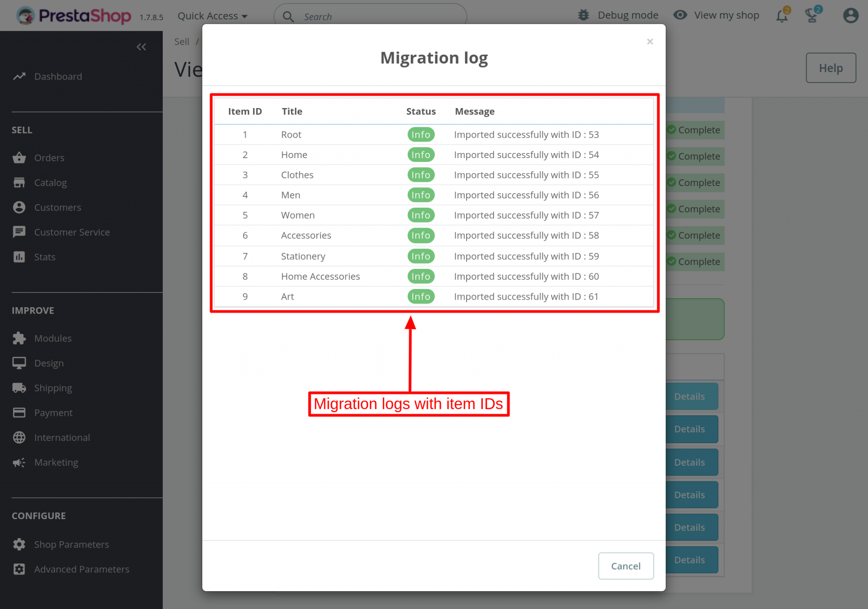The height and width of the screenshot is (609, 868).
Task: Collapse the sidebar with double chevron
Action: point(141,47)
